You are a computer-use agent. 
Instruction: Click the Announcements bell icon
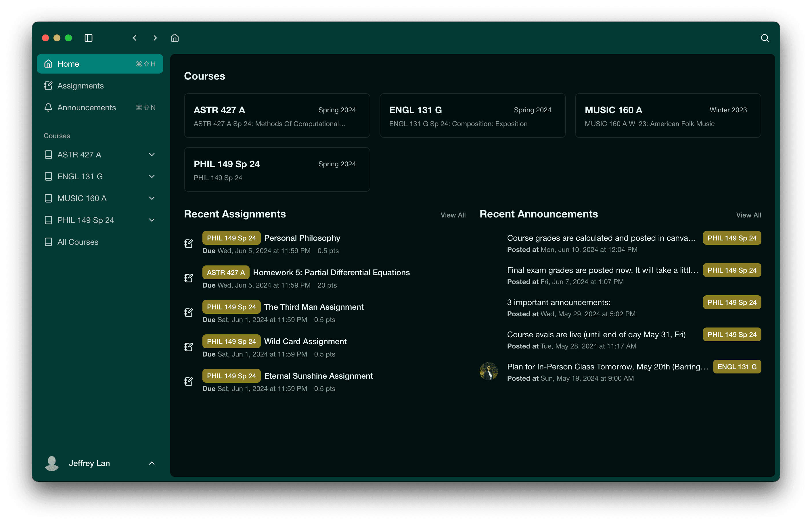[49, 107]
